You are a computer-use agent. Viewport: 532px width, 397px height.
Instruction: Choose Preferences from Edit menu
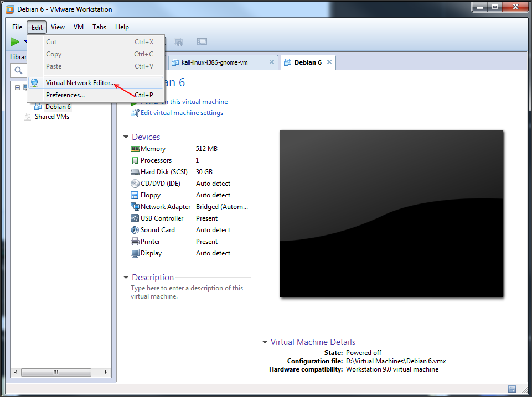click(x=96, y=95)
